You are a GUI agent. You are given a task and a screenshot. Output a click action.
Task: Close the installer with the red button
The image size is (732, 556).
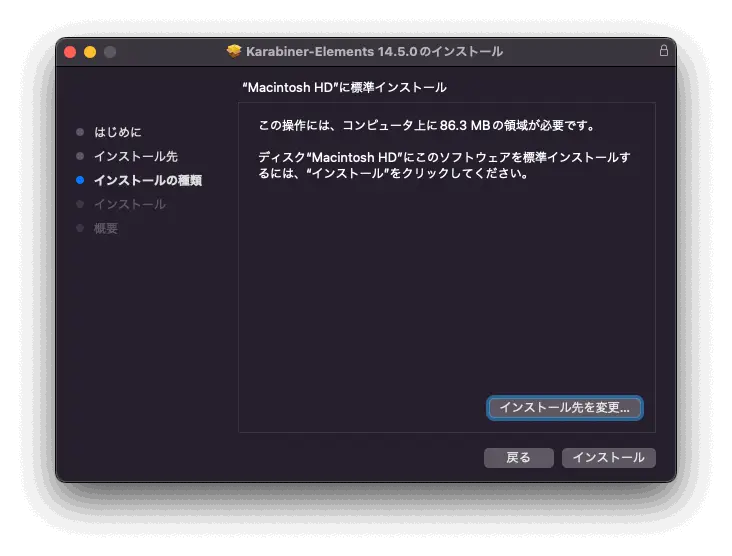point(70,52)
